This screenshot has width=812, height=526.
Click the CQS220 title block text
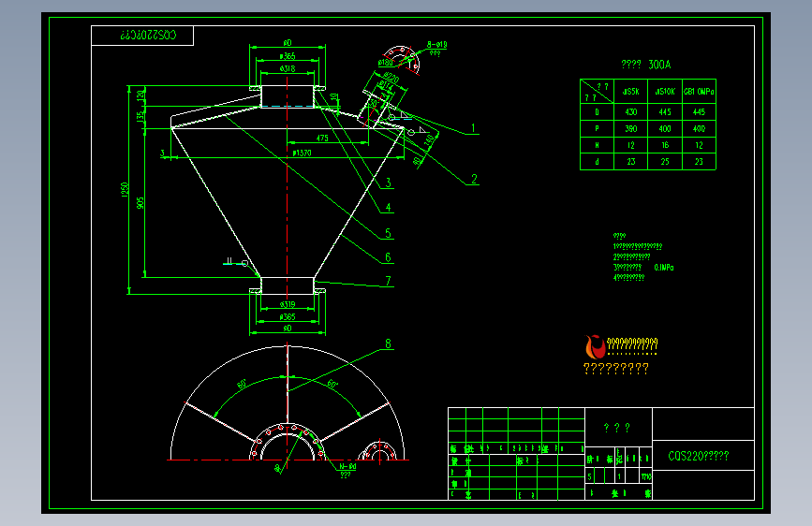click(698, 456)
